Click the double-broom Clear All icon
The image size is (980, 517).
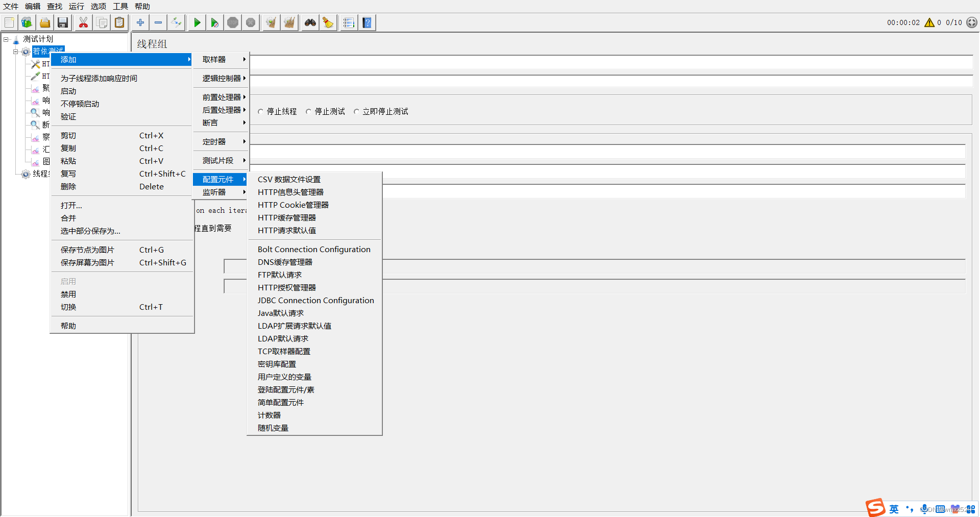(x=289, y=22)
